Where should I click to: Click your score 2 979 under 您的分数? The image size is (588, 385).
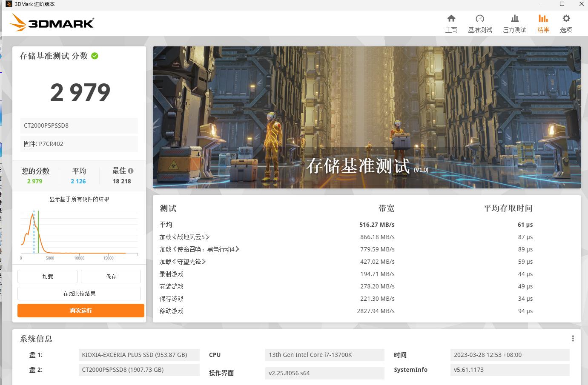34,181
